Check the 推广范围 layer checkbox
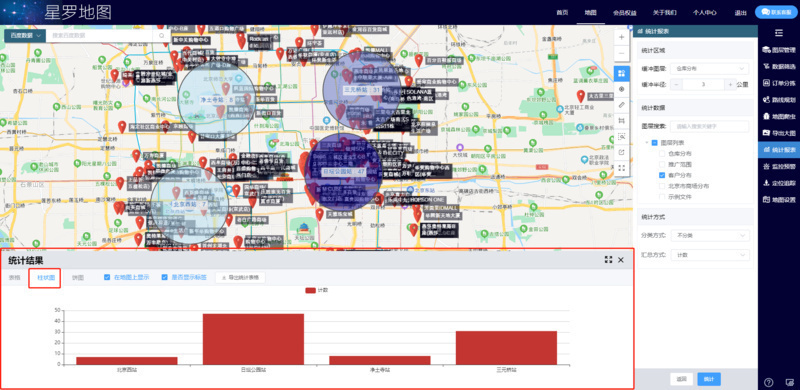 tap(662, 164)
